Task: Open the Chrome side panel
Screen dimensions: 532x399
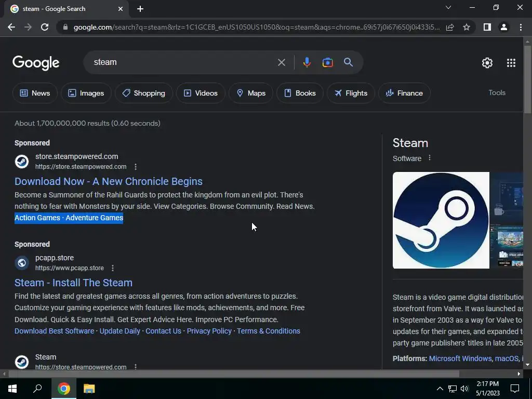Action: pyautogui.click(x=487, y=27)
